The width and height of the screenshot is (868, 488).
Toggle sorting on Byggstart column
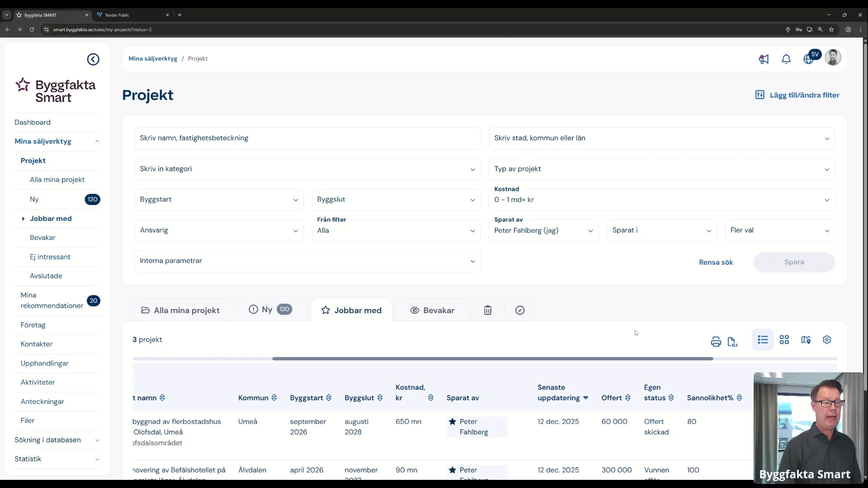coord(329,398)
